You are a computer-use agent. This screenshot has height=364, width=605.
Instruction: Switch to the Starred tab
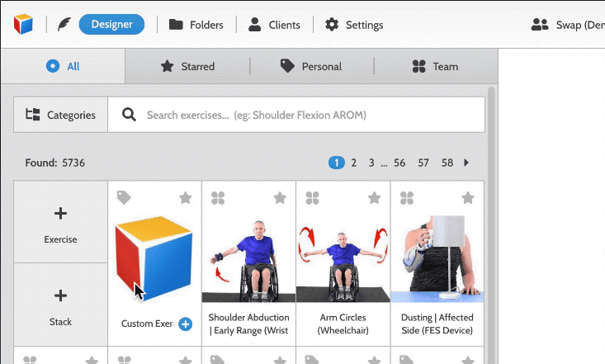[x=187, y=66]
